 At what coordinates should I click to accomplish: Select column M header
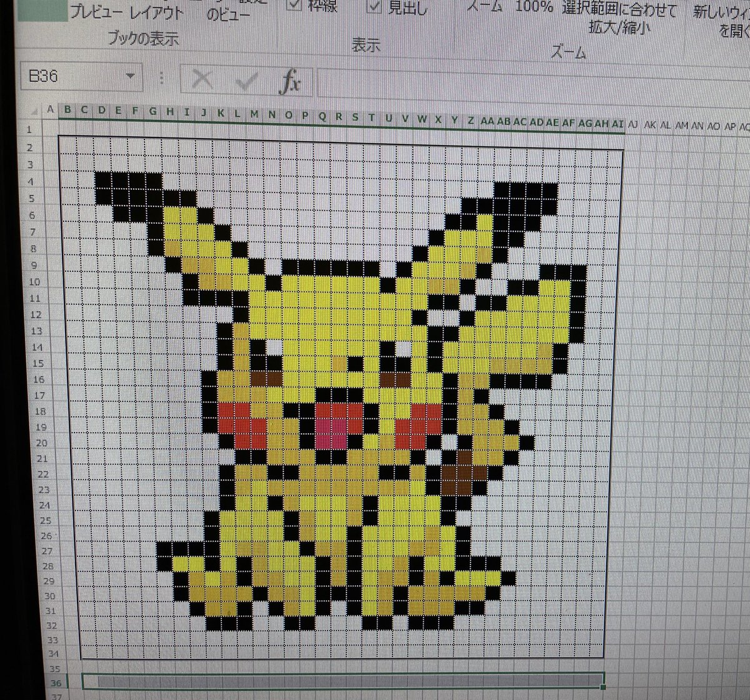tap(254, 114)
